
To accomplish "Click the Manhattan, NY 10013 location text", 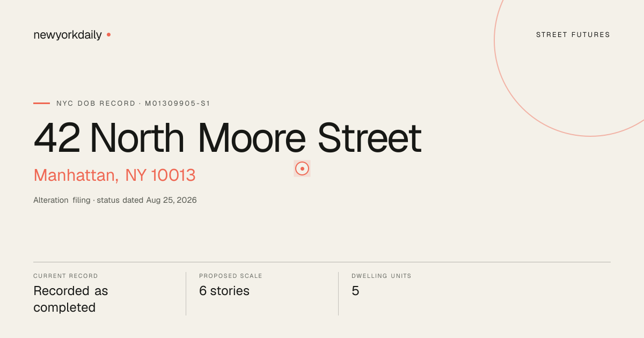I will (x=114, y=175).
